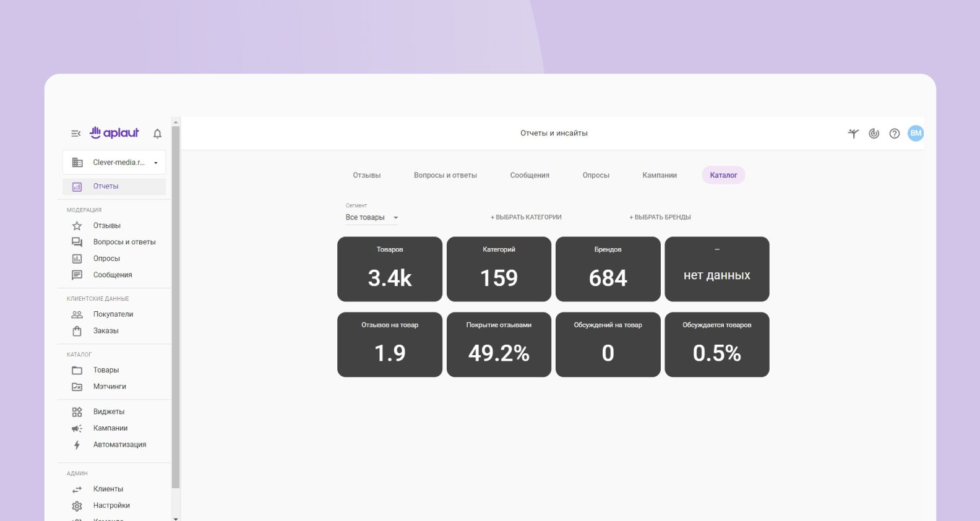The width and height of the screenshot is (980, 521).
Task: Expand the Clever-media company selector
Action: (114, 163)
